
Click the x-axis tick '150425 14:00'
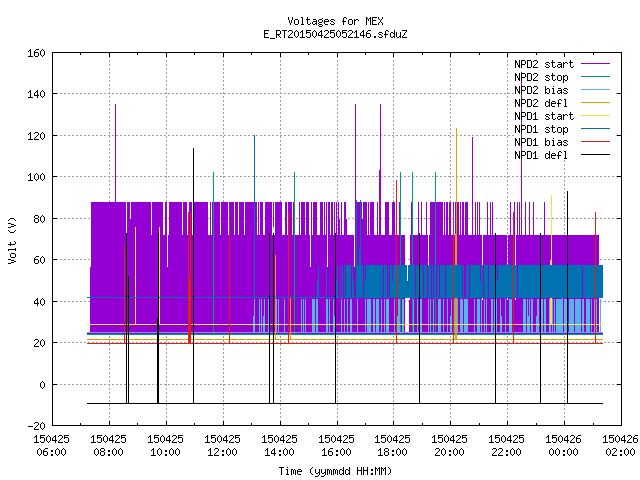(x=279, y=446)
